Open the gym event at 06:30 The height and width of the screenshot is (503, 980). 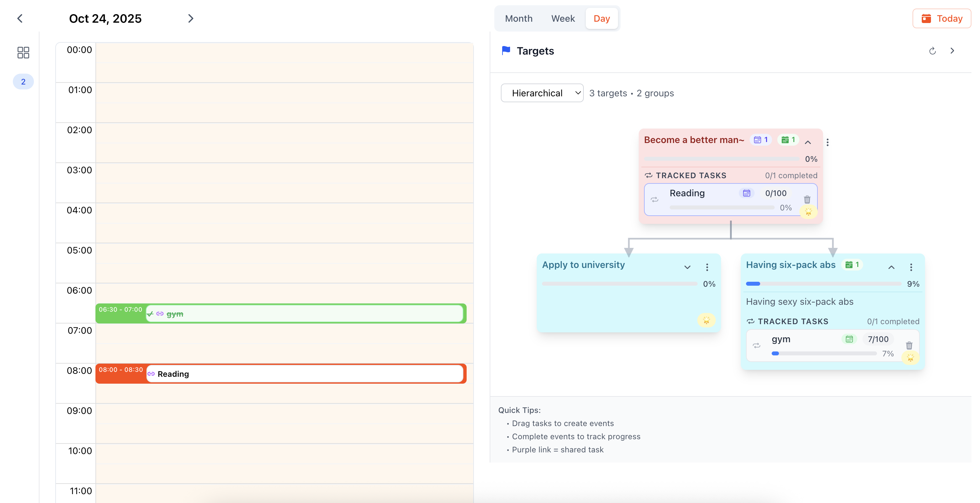click(281, 314)
